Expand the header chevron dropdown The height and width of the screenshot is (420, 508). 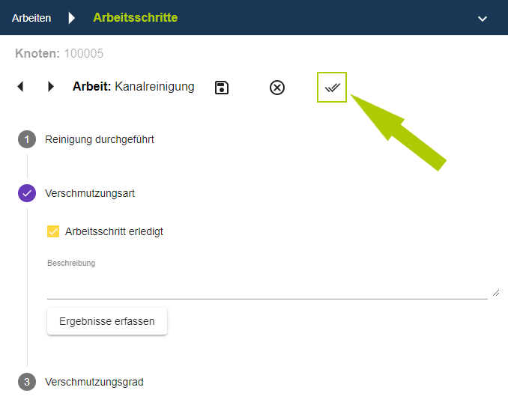pos(483,18)
